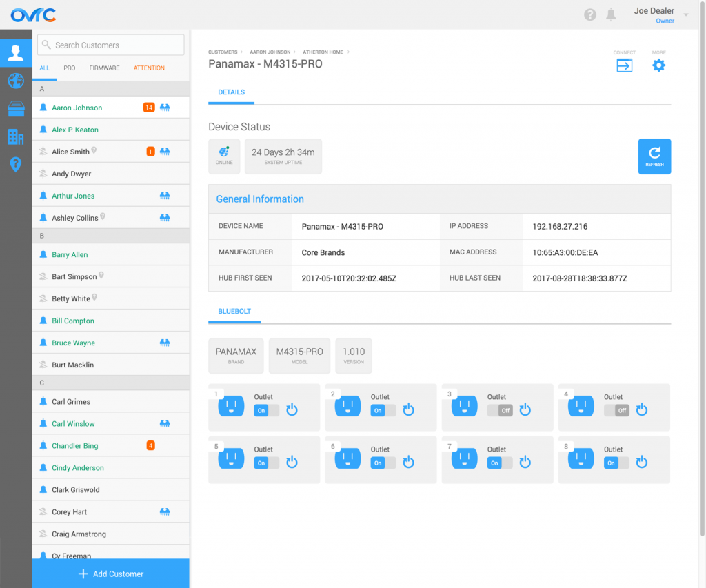Click Bruce Wayne's hub device icon

click(165, 343)
